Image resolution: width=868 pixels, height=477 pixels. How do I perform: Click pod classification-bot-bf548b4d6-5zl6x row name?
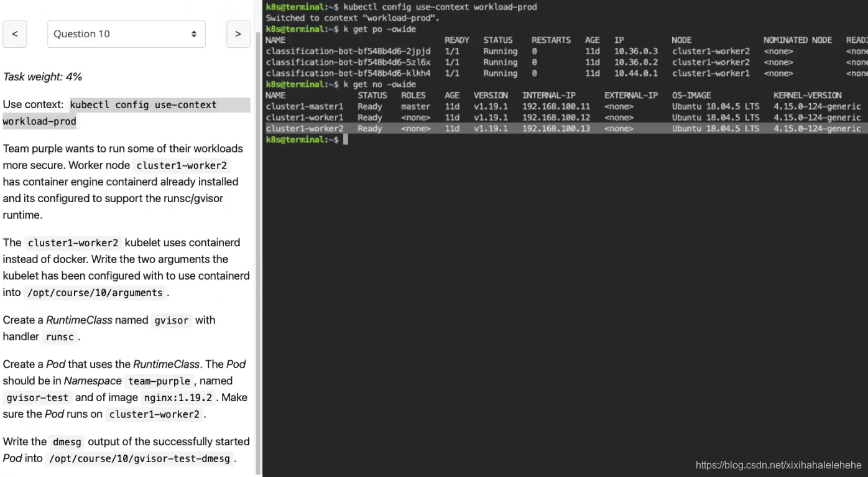pos(348,62)
